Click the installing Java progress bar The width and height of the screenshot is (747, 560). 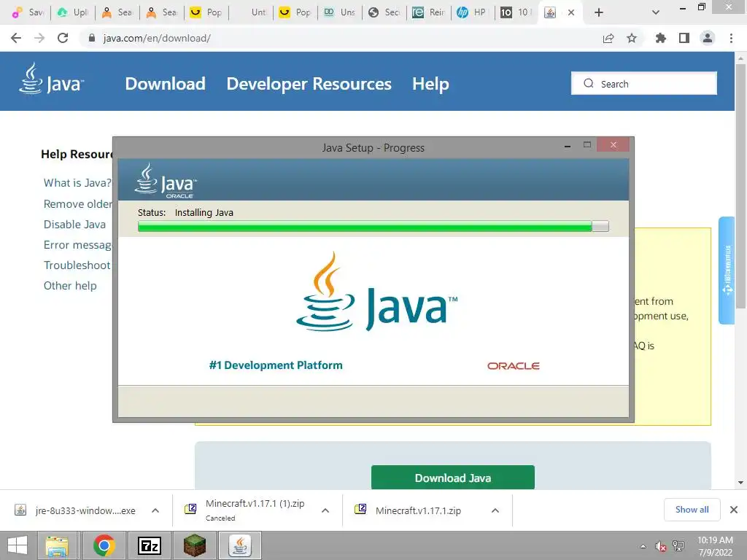(373, 226)
